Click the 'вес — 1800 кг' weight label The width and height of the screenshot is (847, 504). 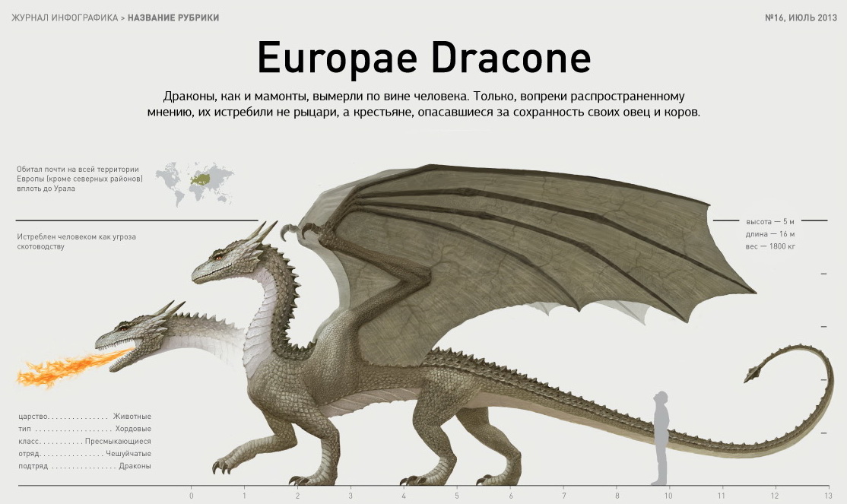pos(769,247)
